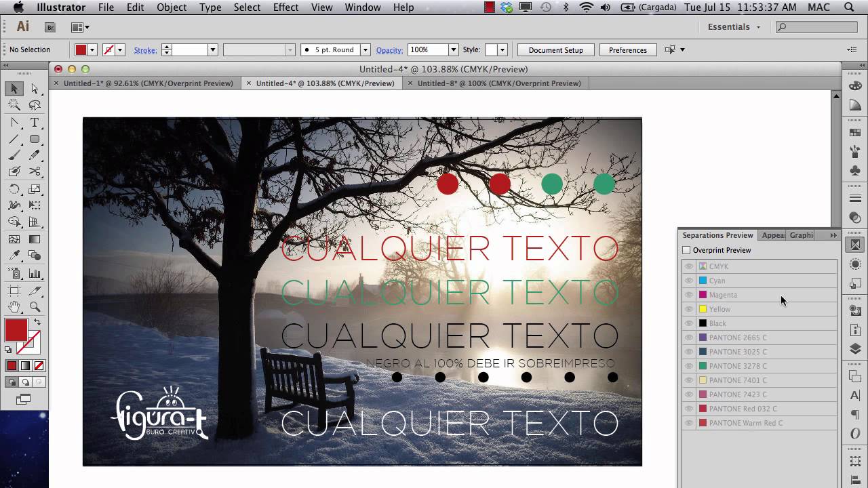The image size is (868, 488).
Task: Click the opacity 100% input field
Action: coord(428,49)
